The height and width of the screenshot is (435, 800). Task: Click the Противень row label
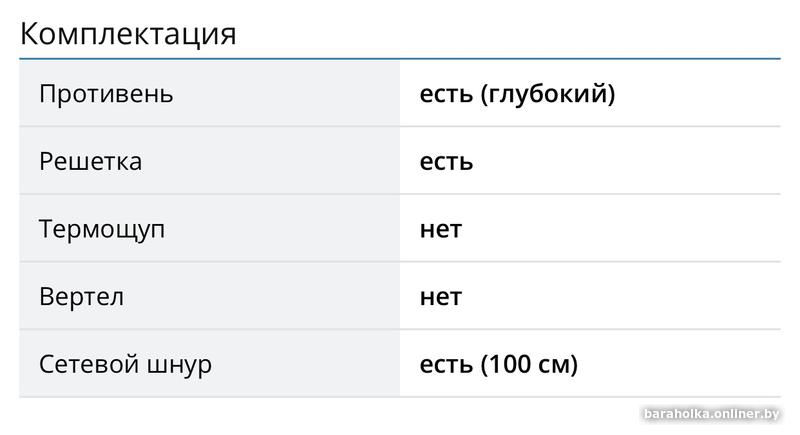coord(106,94)
